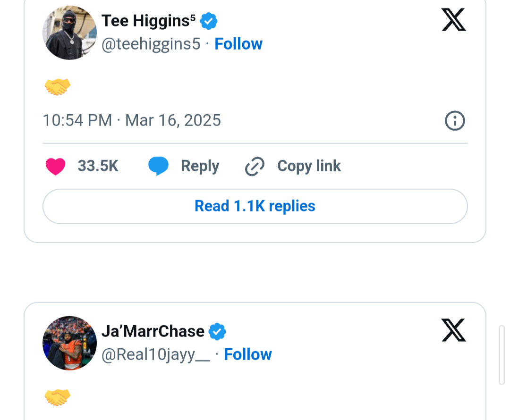Follow @teehiggins5

pyautogui.click(x=238, y=44)
